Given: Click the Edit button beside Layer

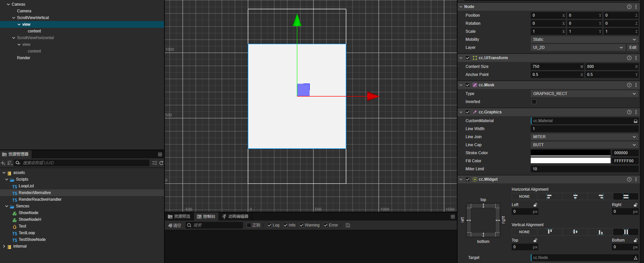Looking at the screenshot, I should [x=633, y=48].
